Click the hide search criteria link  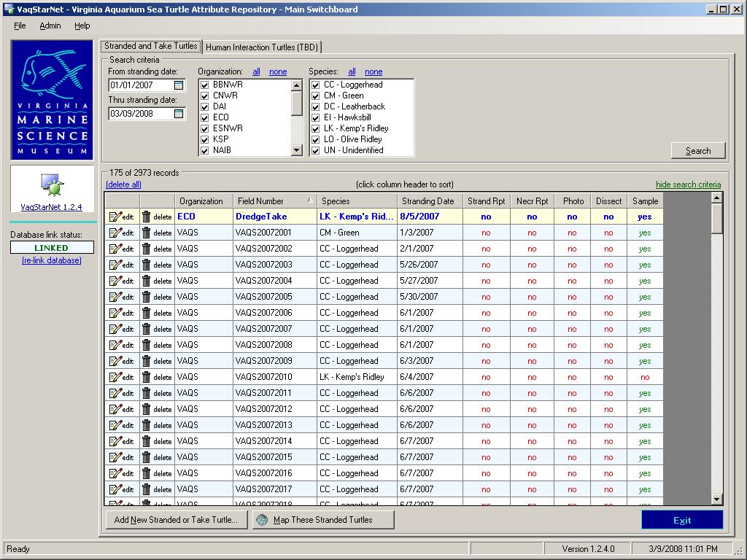(688, 184)
